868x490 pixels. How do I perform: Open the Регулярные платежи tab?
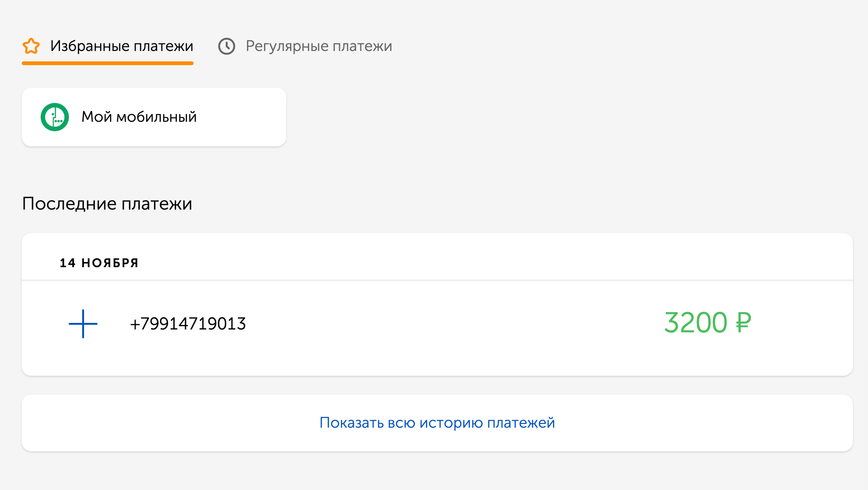(x=319, y=46)
